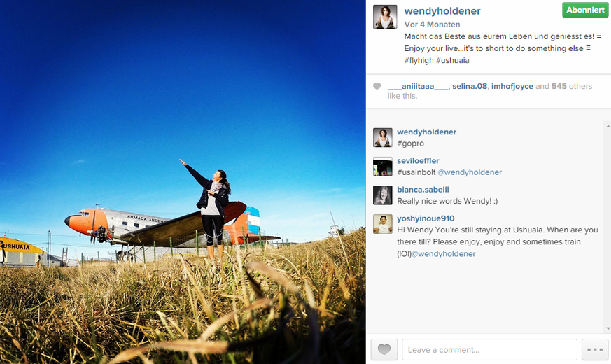Open the selina.08 liker profile link
Screen dimensions: 611x364
click(x=470, y=86)
